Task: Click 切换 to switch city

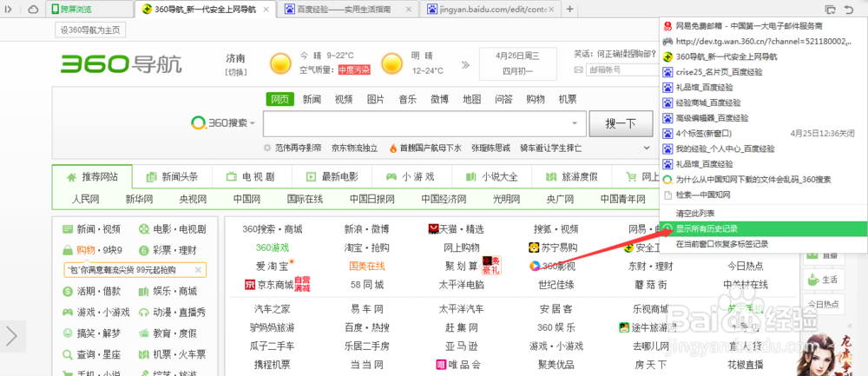Action: [x=236, y=72]
